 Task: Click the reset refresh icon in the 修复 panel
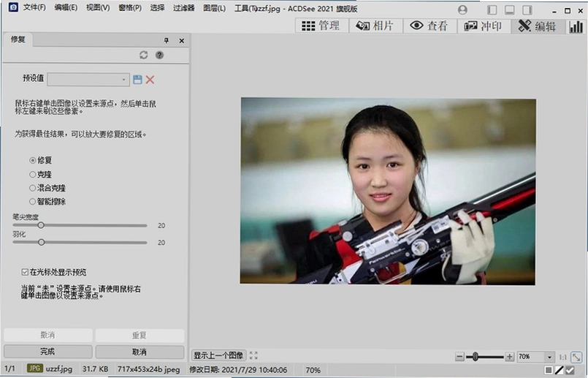pos(144,55)
